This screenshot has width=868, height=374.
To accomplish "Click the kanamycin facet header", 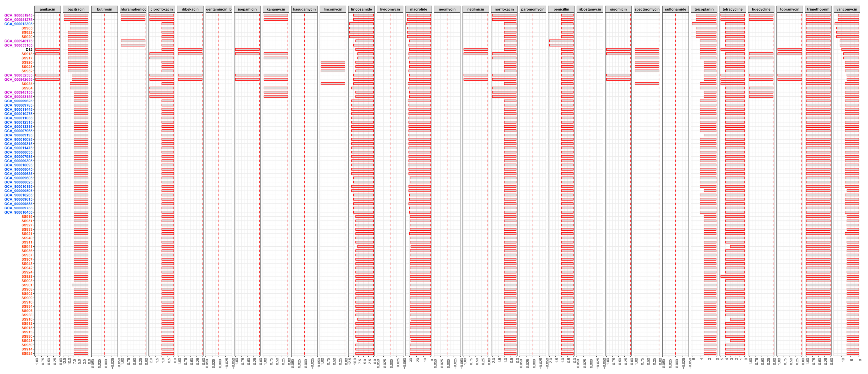I will click(x=276, y=9).
